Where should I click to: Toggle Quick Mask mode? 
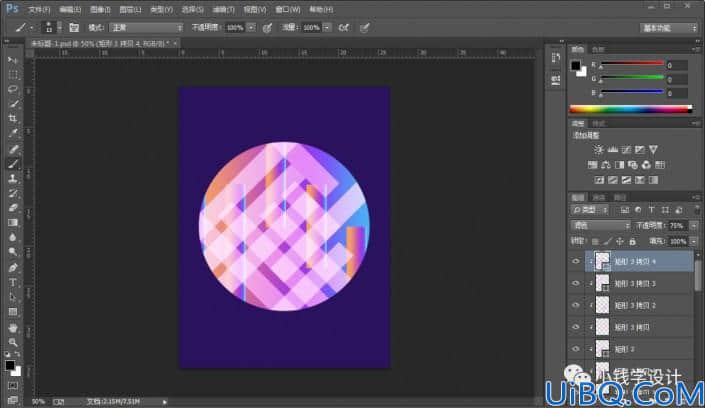coord(13,386)
